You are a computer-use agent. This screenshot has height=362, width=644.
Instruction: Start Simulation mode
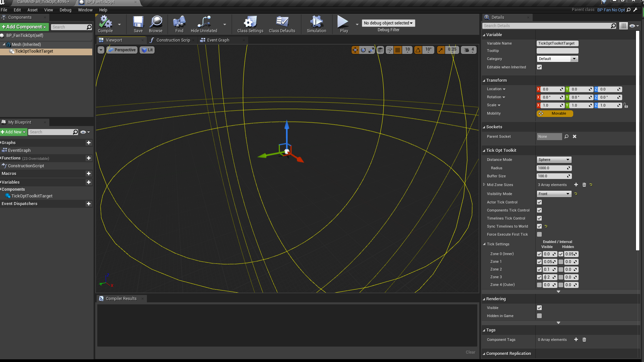click(316, 23)
